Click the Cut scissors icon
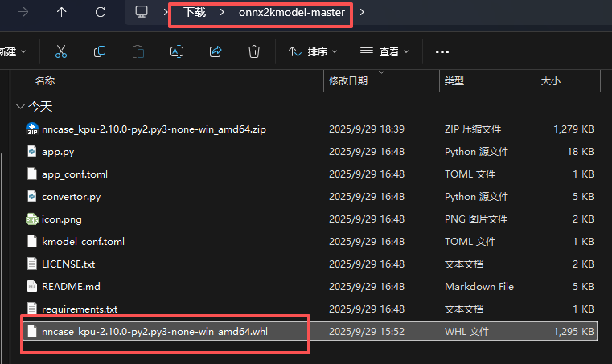Screen dimensions: 612x364 [61, 51]
